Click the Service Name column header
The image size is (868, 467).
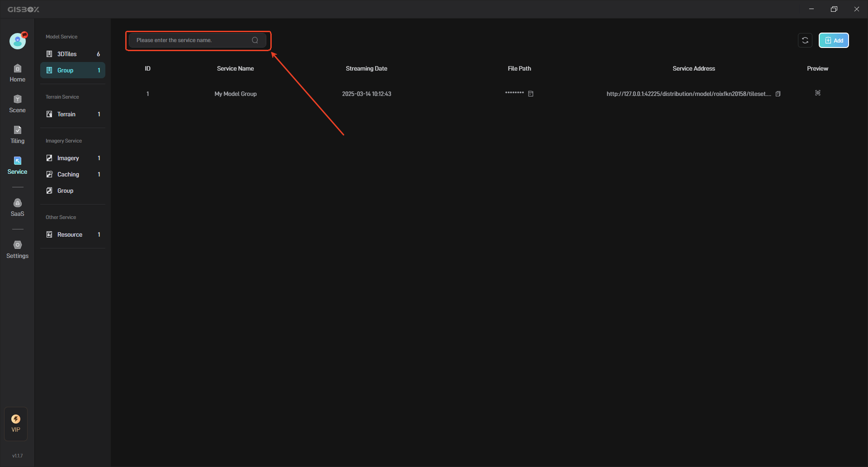[236, 68]
